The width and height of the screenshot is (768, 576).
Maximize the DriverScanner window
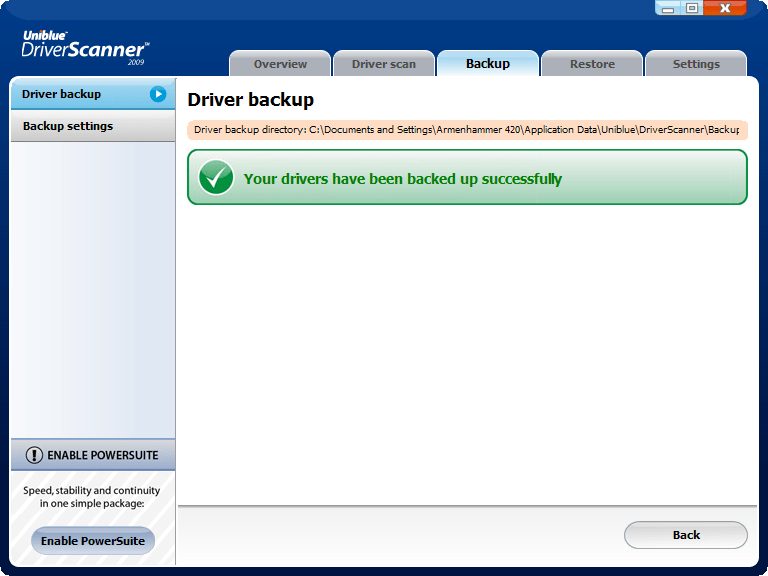tap(692, 8)
